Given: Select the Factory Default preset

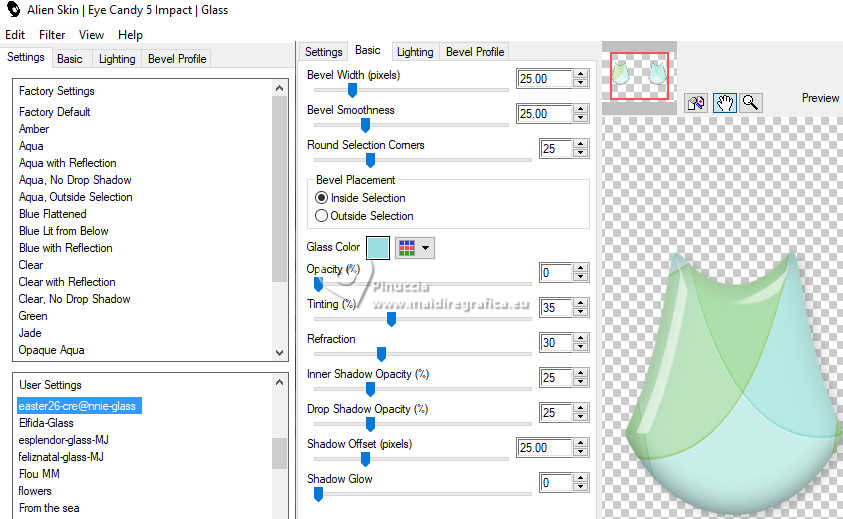Looking at the screenshot, I should 54,112.
